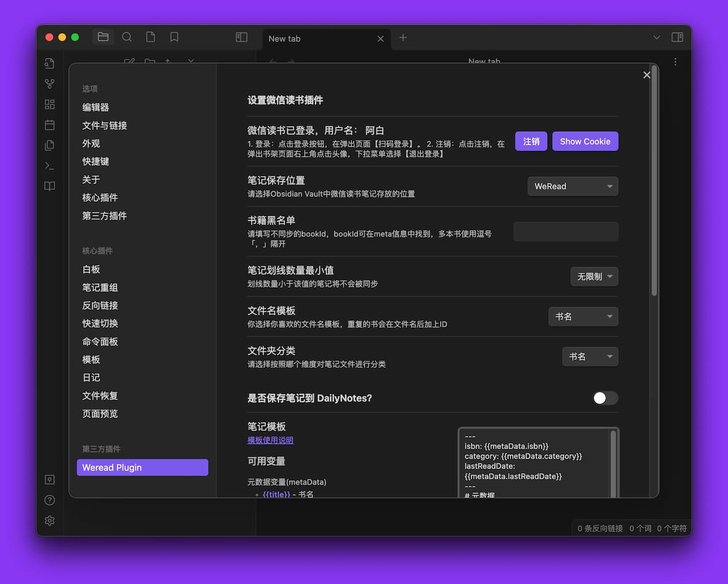Image resolution: width=728 pixels, height=584 pixels.
Task: Open the card layout icon in the ribbon
Action: coord(49,104)
